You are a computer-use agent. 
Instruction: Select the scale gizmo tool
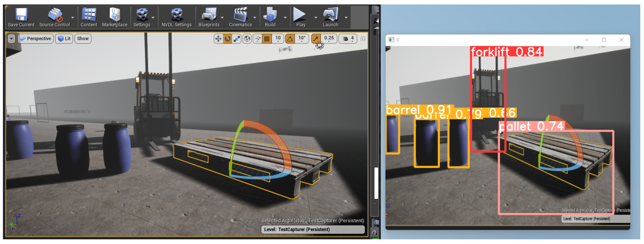237,39
